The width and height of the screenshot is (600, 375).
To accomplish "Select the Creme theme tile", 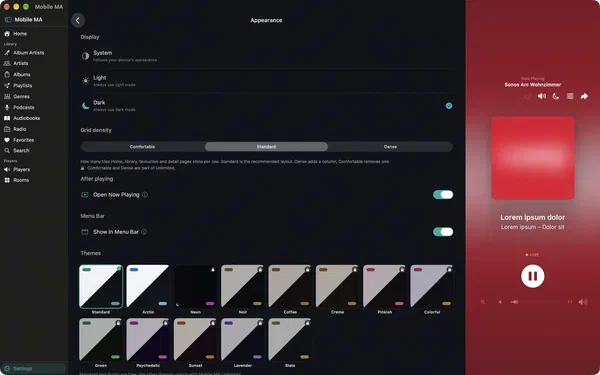I will point(338,287).
